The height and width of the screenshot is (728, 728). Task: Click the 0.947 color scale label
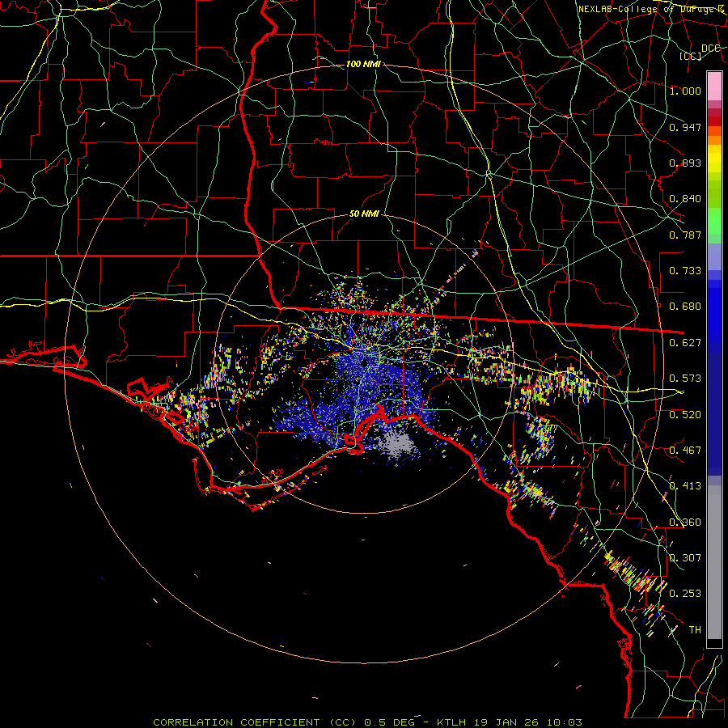[x=685, y=127]
